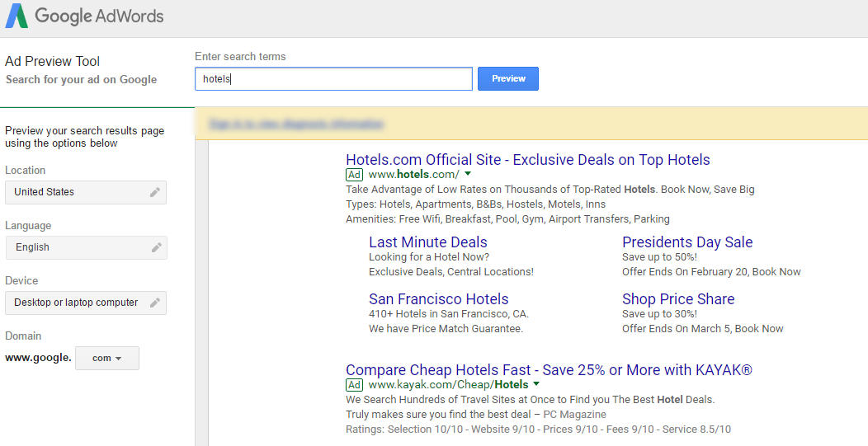Click the 'Ratings: Selection 10/10' line
The width and height of the screenshot is (868, 446).
coord(539,430)
